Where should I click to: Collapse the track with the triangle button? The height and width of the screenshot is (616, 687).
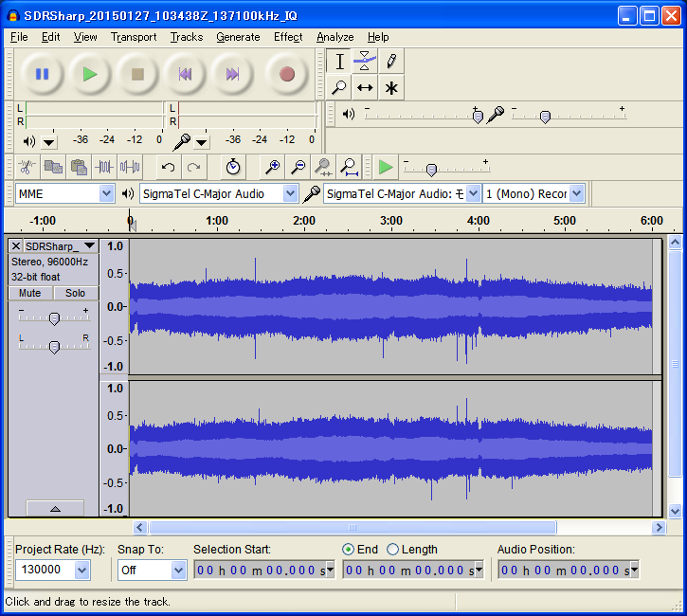point(55,508)
